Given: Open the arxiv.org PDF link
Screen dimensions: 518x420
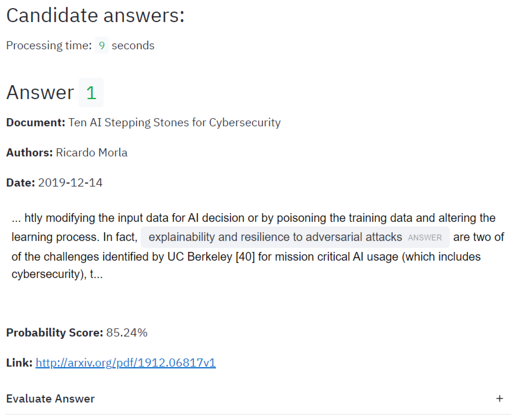Looking at the screenshot, I should 126,363.
